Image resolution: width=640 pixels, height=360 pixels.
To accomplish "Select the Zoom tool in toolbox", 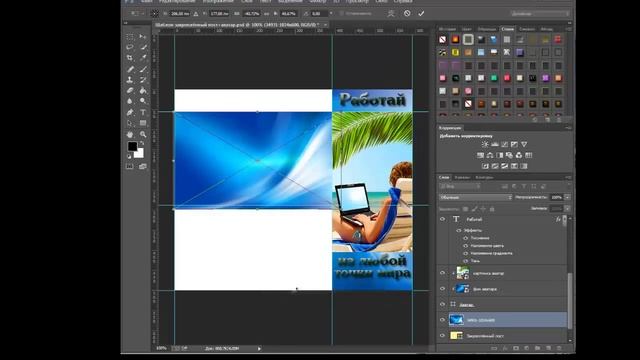I will click(x=142, y=134).
